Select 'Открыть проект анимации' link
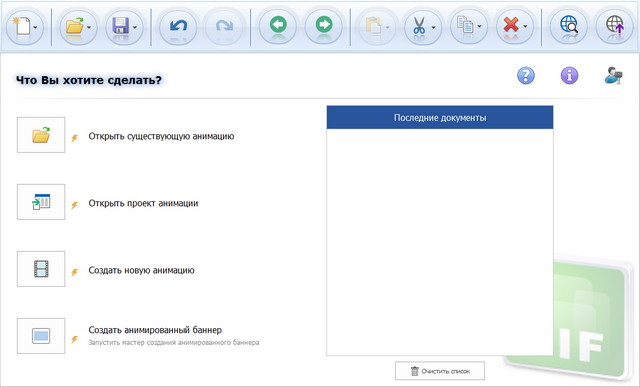Image resolution: width=640 pixels, height=387 pixels. (143, 203)
